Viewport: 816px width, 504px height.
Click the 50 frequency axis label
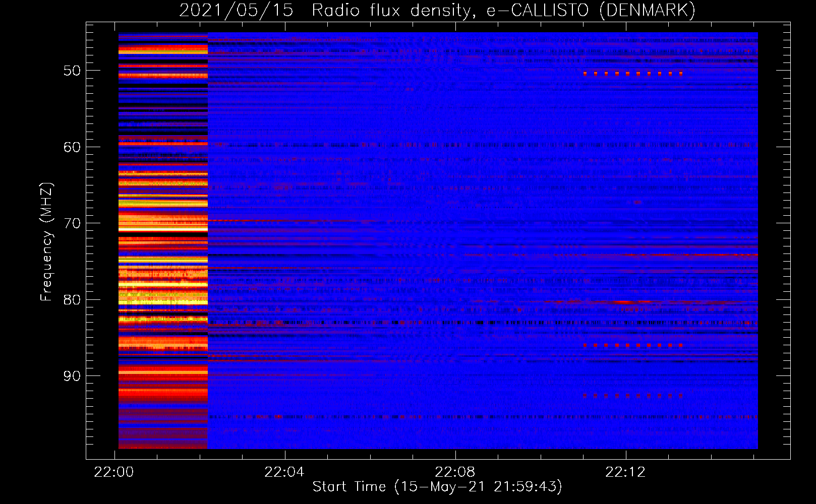(x=72, y=71)
